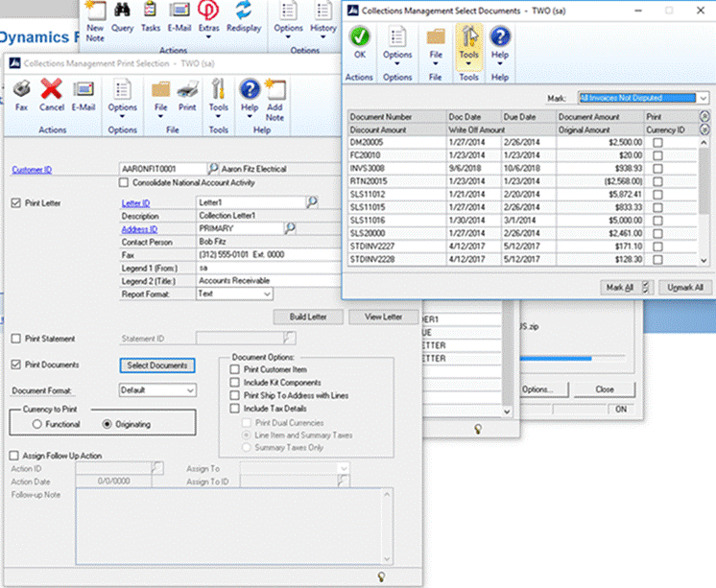
Task: Enable Include Tax Details checkbox
Action: 235,408
